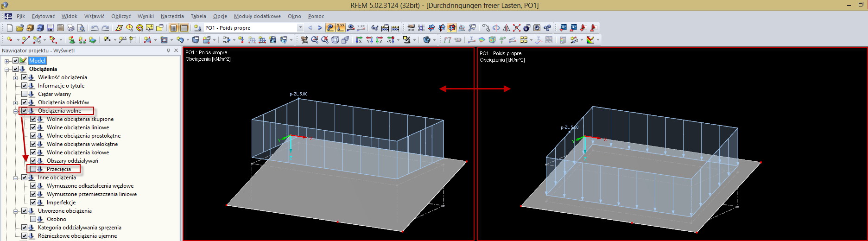
Task: Select Wymuszone odkształcenia węzłowe item
Action: pos(90,186)
